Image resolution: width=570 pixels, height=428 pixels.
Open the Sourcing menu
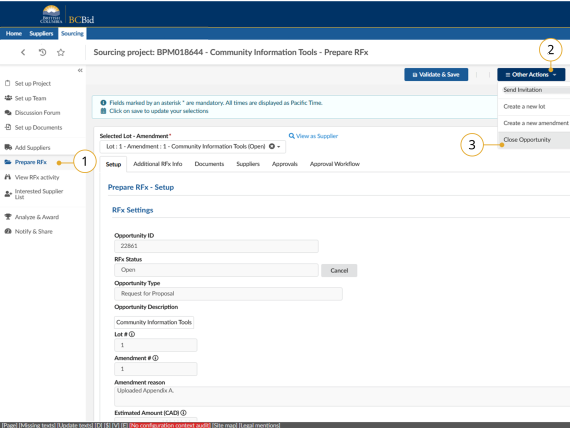(72, 33)
